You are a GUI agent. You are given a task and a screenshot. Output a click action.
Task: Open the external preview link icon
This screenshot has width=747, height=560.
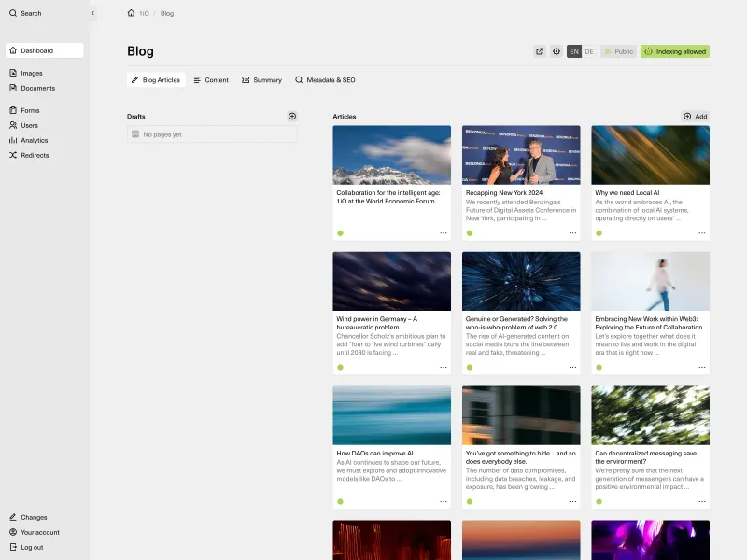coord(539,51)
